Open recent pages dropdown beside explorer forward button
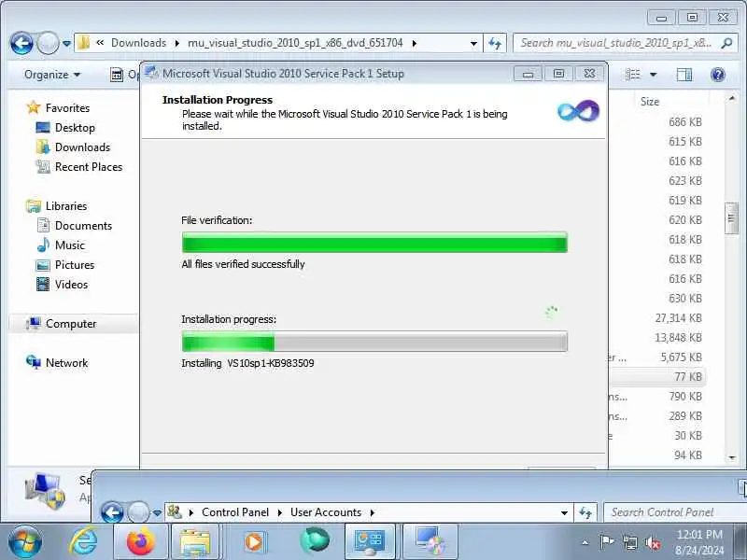747x560 pixels. tap(66, 44)
